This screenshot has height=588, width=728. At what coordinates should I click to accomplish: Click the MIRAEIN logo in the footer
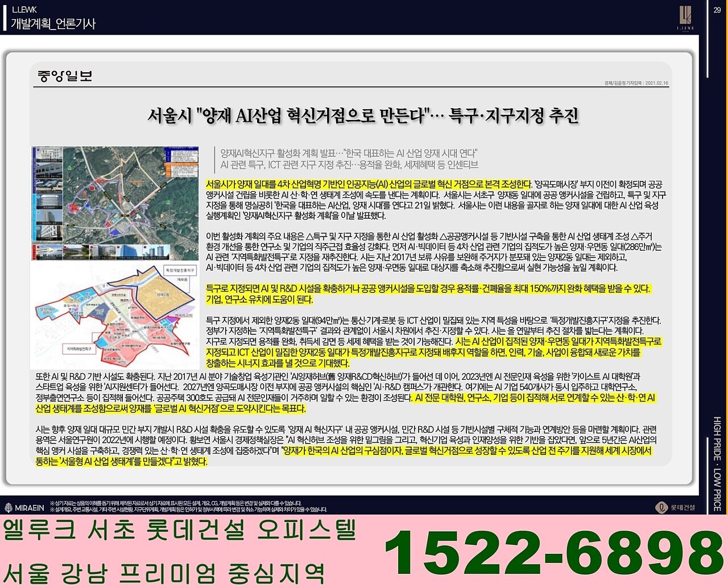[24, 508]
